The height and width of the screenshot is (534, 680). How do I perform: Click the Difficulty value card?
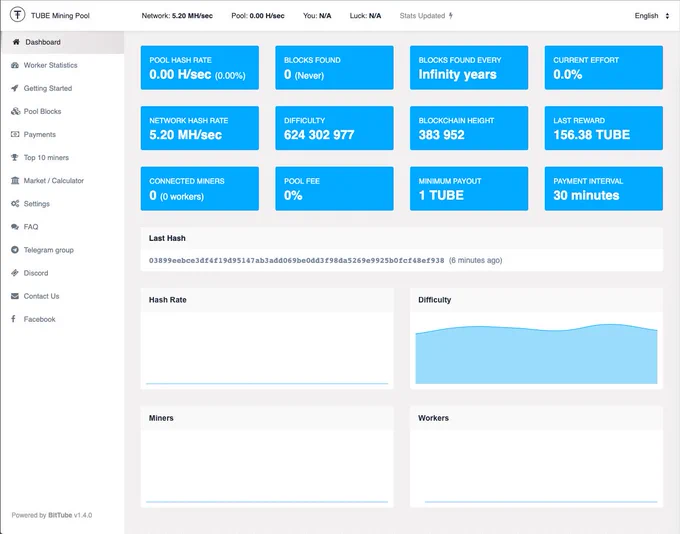[x=334, y=128]
